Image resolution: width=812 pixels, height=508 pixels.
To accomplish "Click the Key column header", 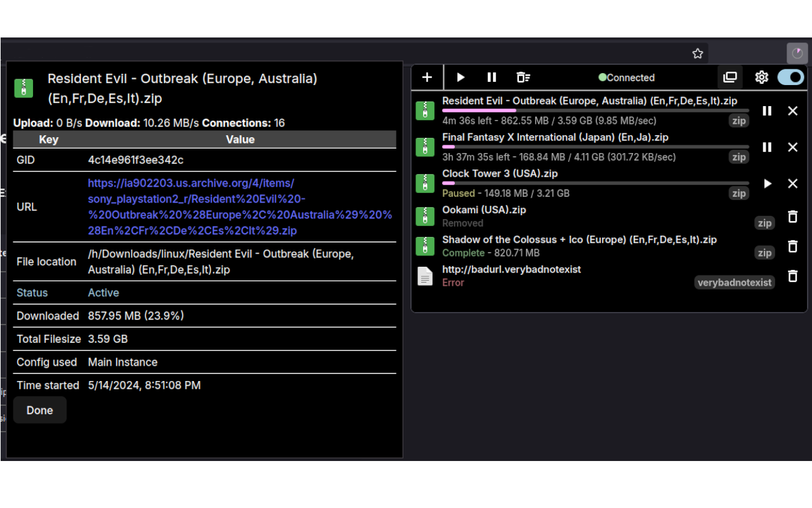I will 49,140.
